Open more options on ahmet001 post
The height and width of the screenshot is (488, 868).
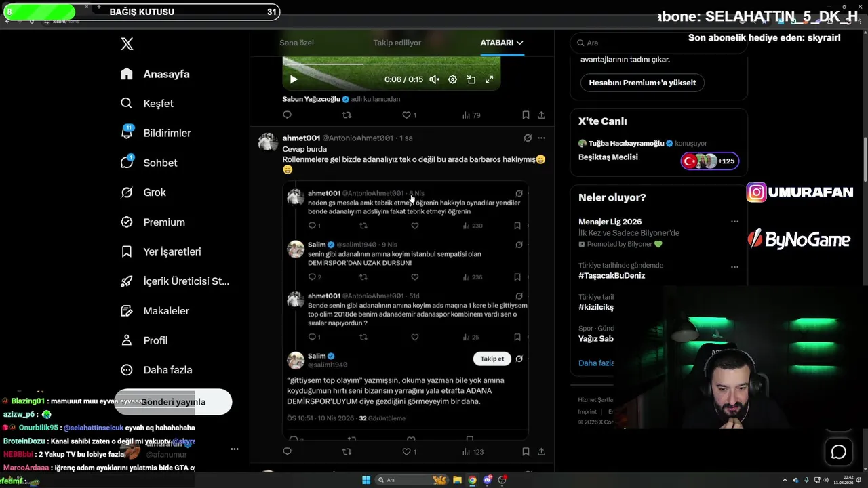541,138
